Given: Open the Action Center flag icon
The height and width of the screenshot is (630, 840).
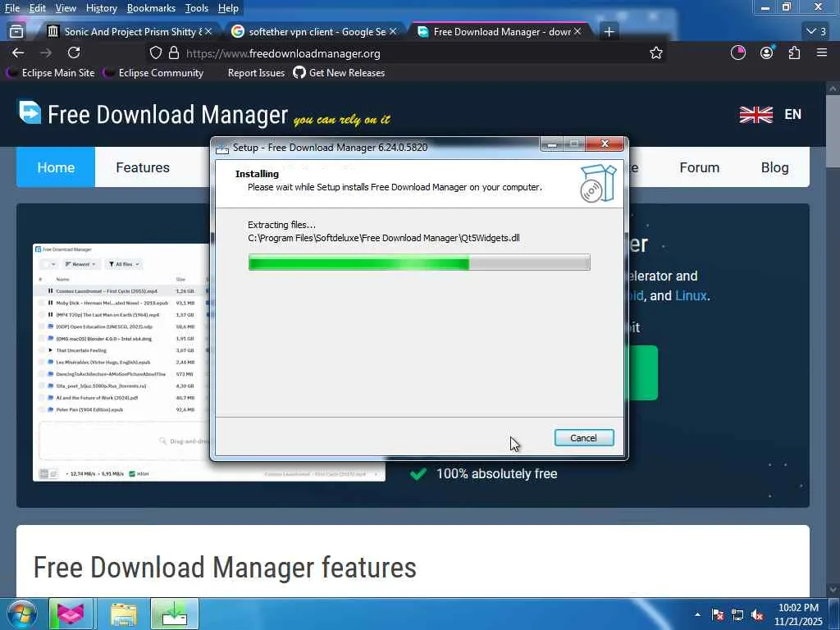Looking at the screenshot, I should coord(718,615).
